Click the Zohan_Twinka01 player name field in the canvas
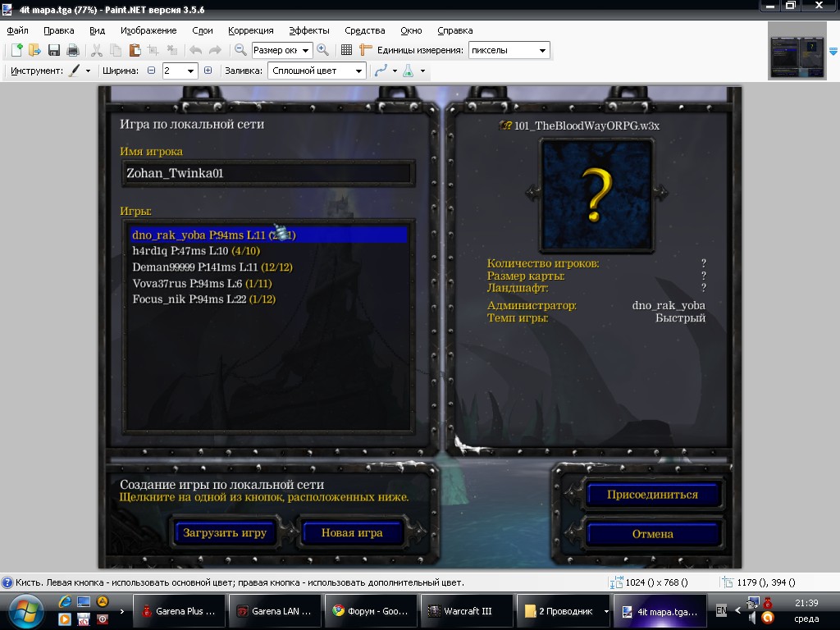Image resolution: width=840 pixels, height=630 pixels. (268, 173)
